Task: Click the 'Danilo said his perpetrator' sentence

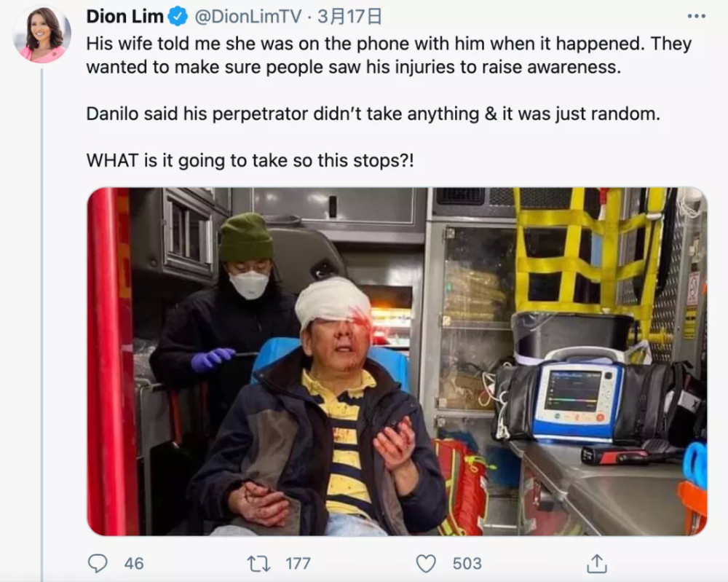Action: (x=373, y=114)
